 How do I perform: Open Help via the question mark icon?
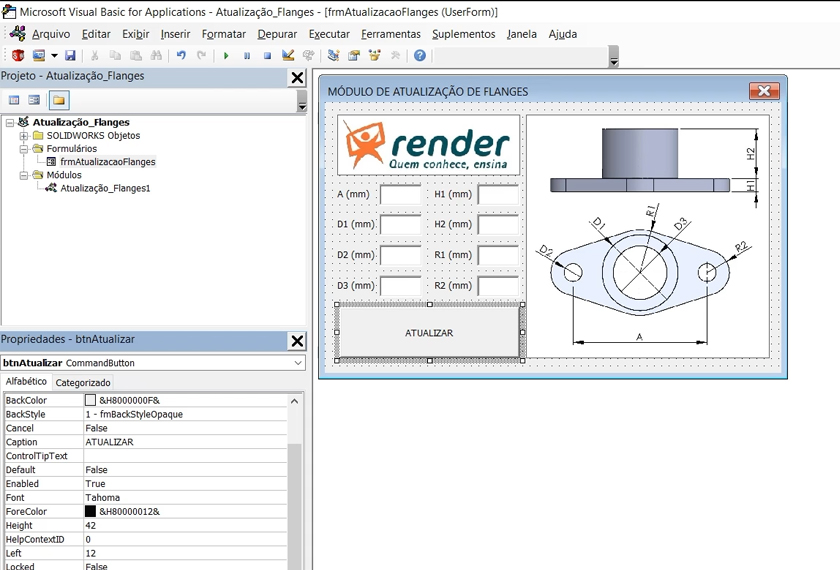click(420, 56)
